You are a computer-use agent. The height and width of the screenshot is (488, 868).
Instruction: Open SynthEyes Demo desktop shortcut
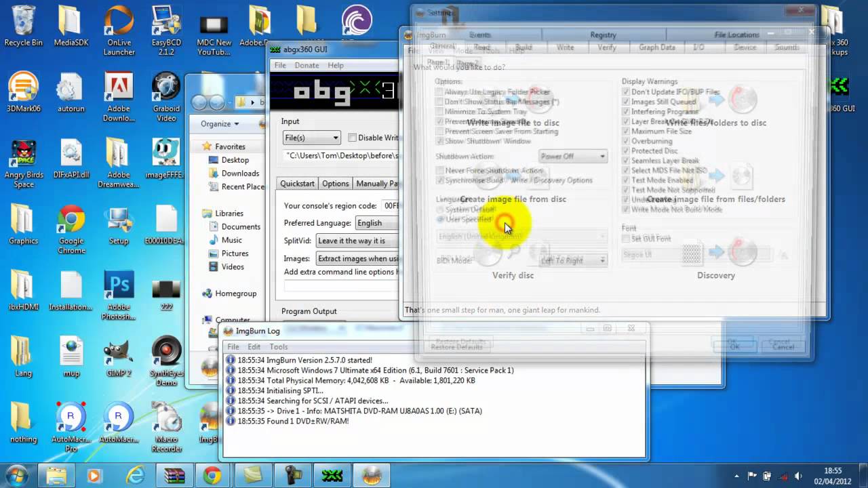166,361
